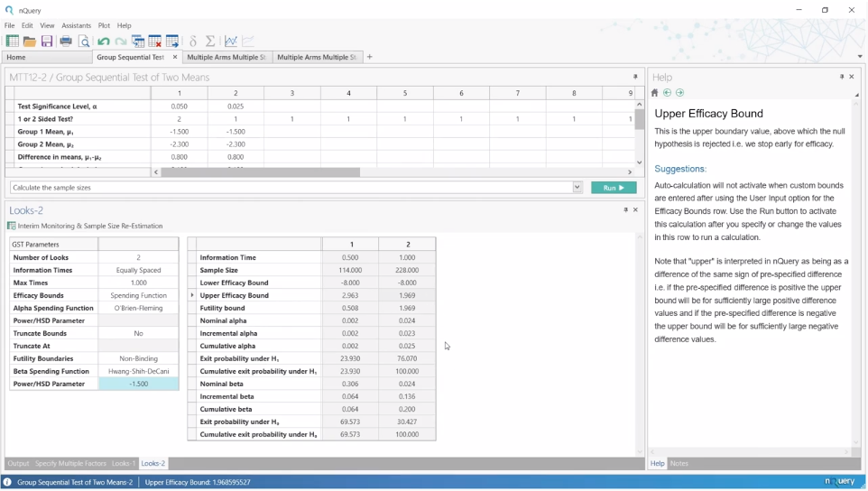Image resolution: width=868 pixels, height=491 pixels.
Task: Click the delta effect size icon
Action: pyautogui.click(x=193, y=42)
